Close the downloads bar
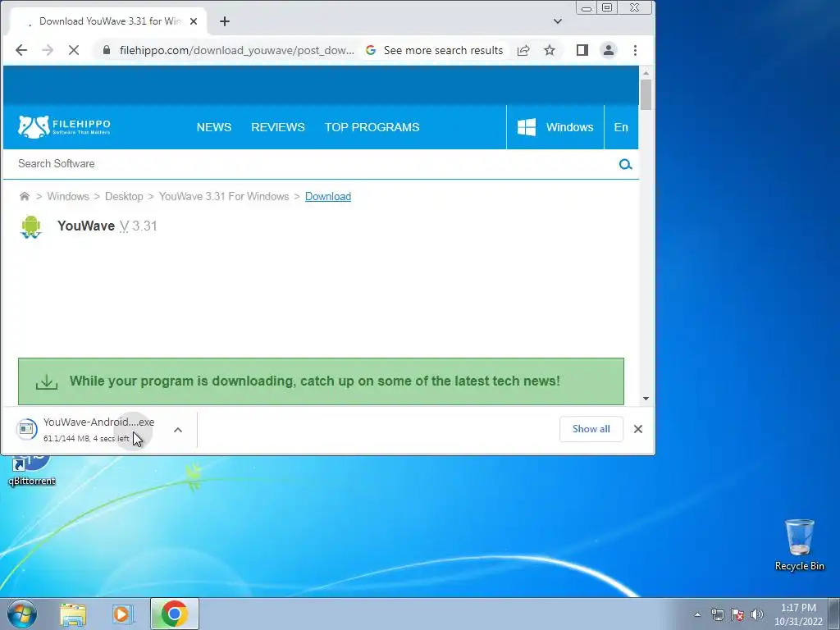The image size is (840, 630). tap(638, 429)
